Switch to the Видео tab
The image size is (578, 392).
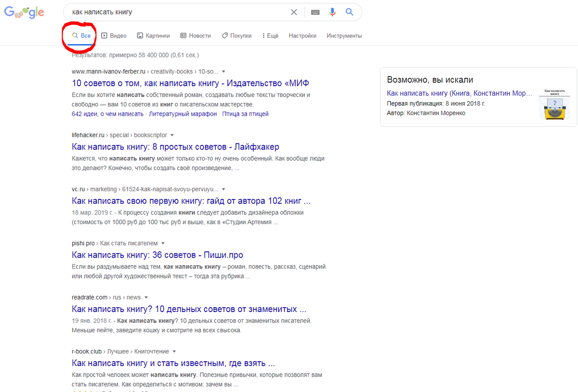pos(114,36)
